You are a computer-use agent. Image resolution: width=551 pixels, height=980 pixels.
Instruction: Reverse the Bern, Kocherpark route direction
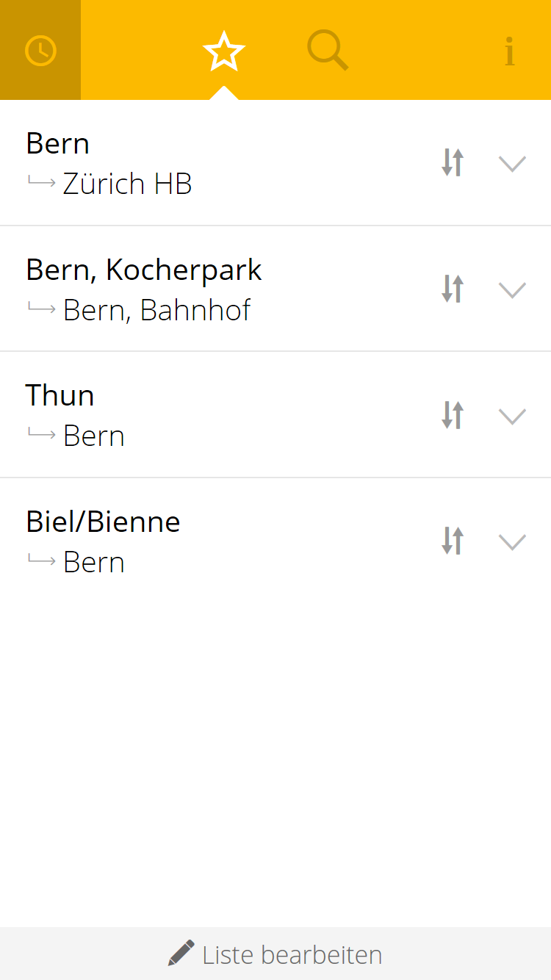click(453, 289)
